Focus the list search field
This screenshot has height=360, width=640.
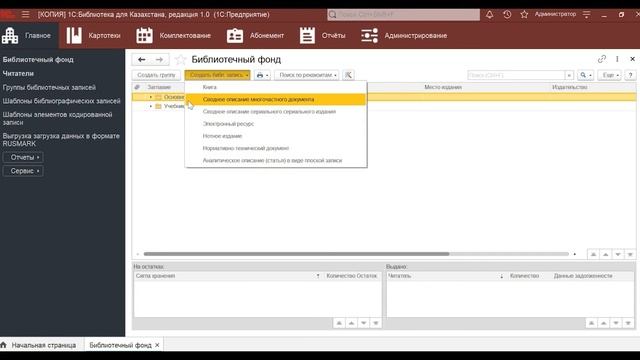tap(516, 75)
